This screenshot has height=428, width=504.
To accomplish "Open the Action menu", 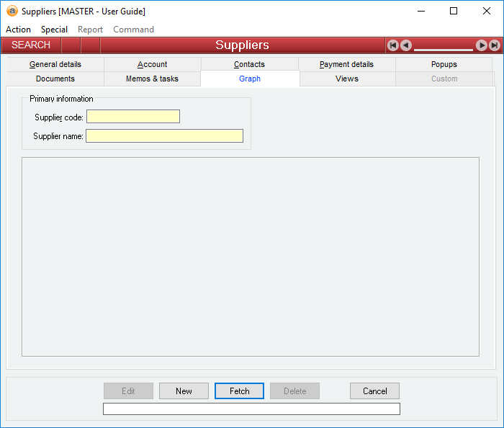I will [x=18, y=30].
